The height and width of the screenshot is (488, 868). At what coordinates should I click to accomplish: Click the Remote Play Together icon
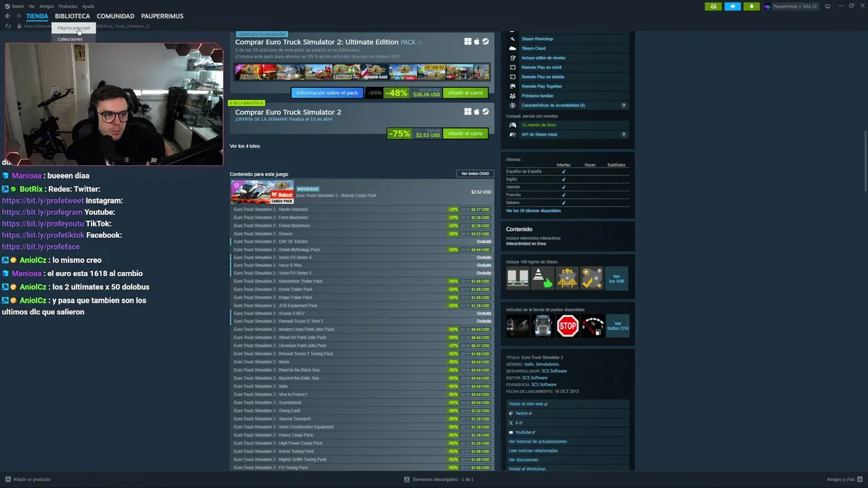pyautogui.click(x=513, y=86)
